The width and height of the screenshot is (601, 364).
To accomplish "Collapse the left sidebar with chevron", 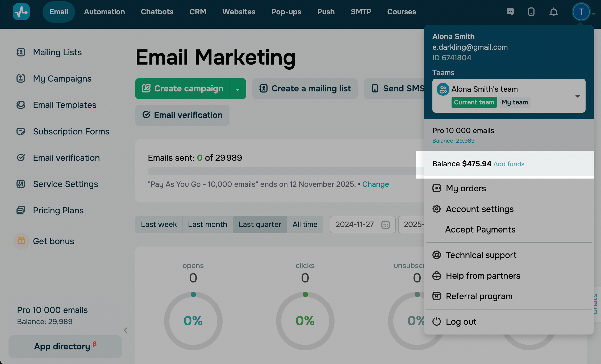I will click(x=126, y=330).
